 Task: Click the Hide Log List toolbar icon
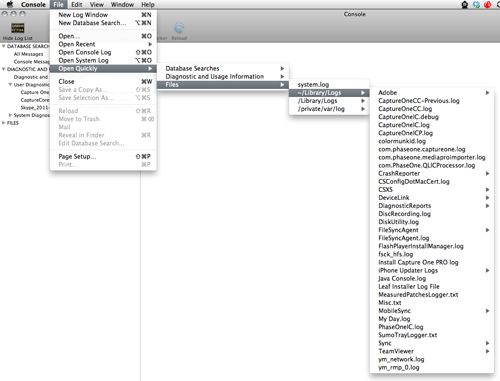click(18, 28)
